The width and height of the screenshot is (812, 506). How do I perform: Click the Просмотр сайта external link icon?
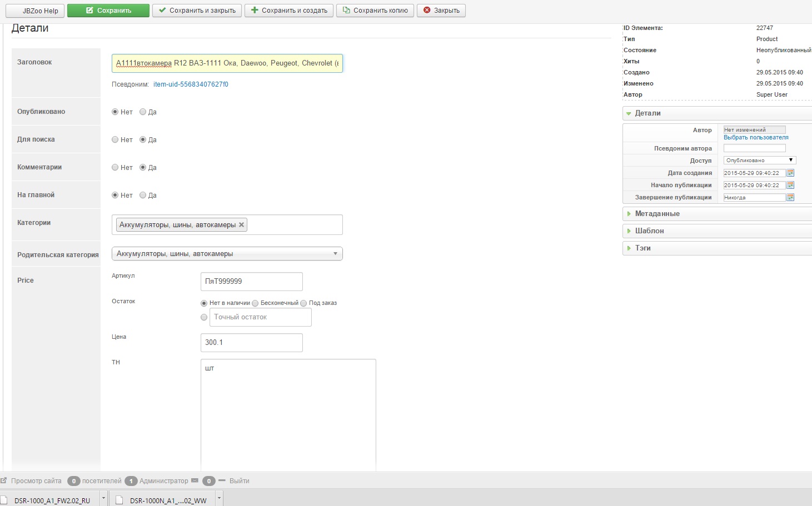(4, 480)
